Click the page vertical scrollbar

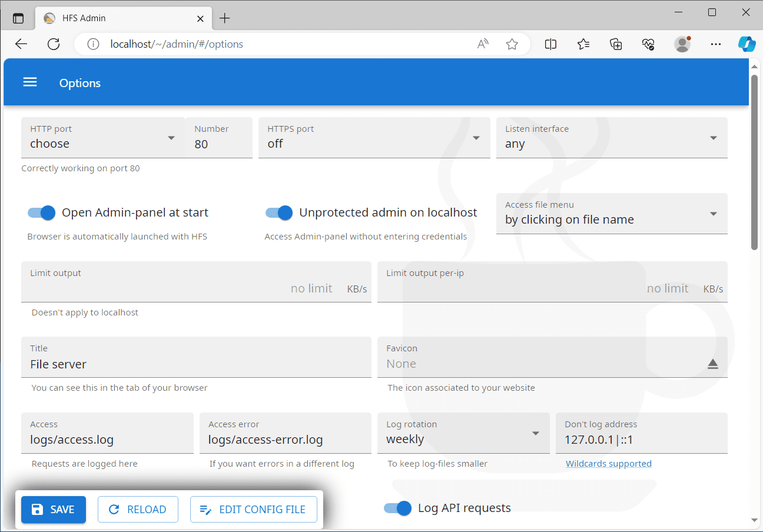pos(754,159)
